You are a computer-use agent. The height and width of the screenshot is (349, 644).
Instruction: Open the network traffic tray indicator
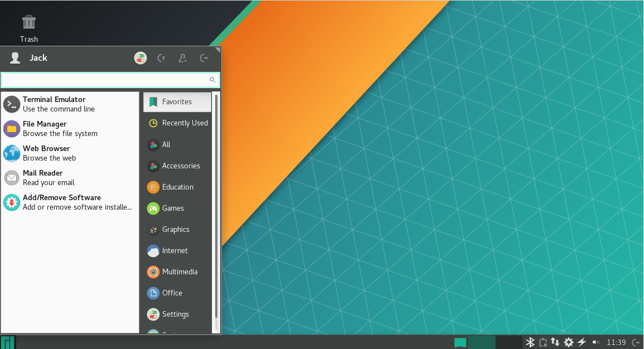coord(555,342)
